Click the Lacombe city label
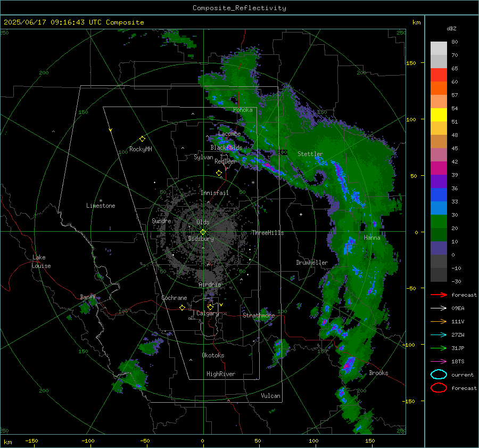 229,134
